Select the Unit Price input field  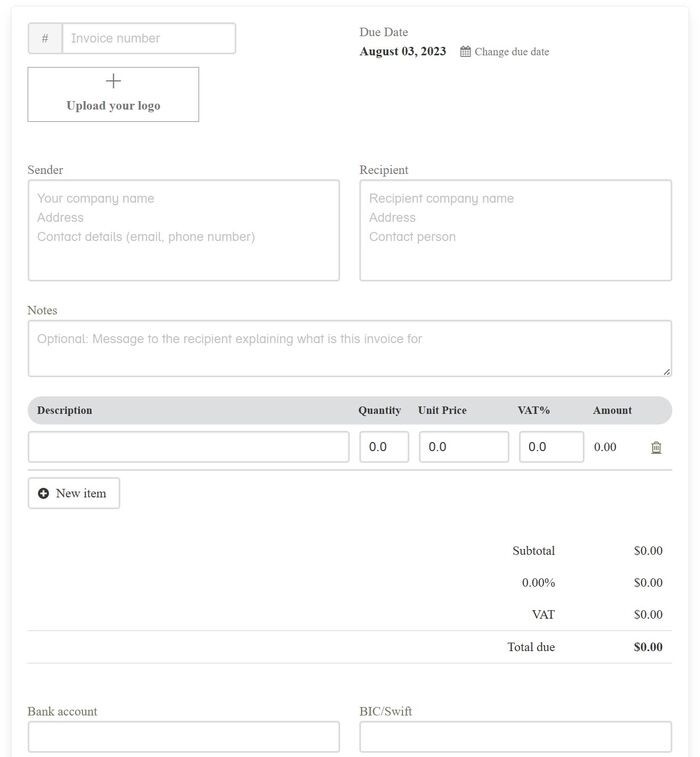(463, 447)
